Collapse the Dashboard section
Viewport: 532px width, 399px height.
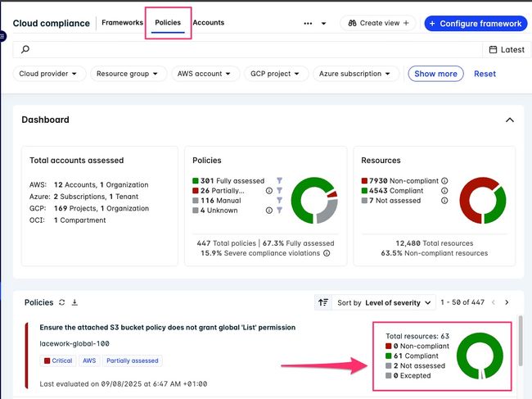tap(510, 120)
